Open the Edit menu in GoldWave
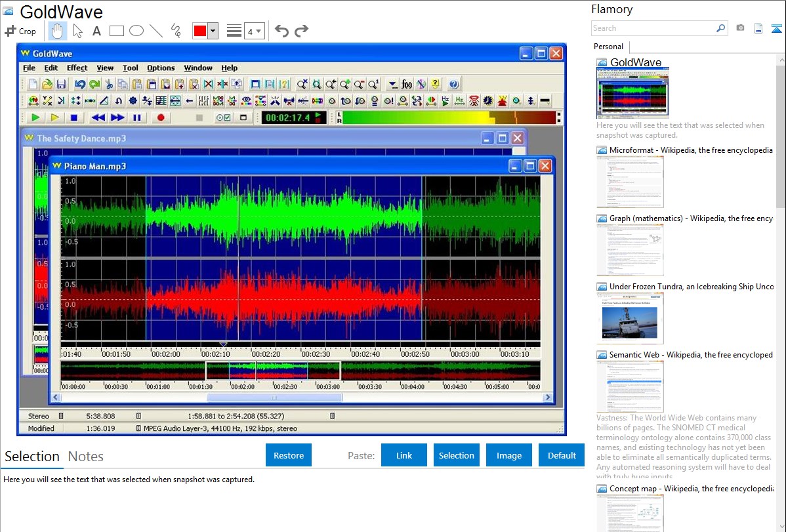Screen dimensions: 786x532 [51, 68]
